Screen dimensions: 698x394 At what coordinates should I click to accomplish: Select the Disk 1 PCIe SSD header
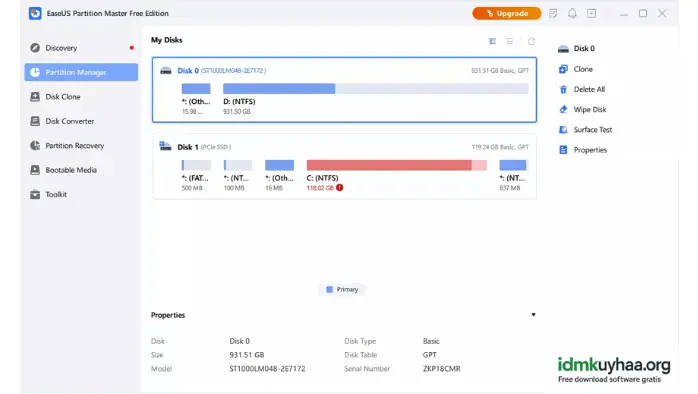coord(204,147)
